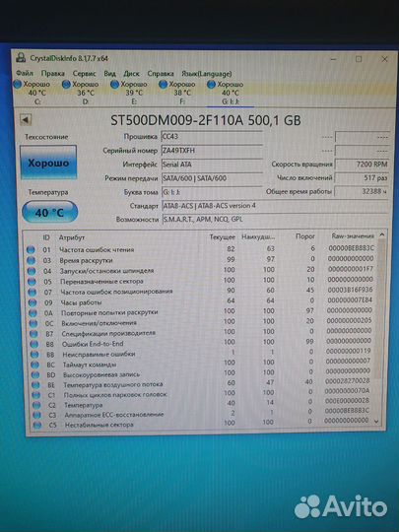Click the power on count 517 раз
This screenshot has width=399, height=532.
[362, 177]
